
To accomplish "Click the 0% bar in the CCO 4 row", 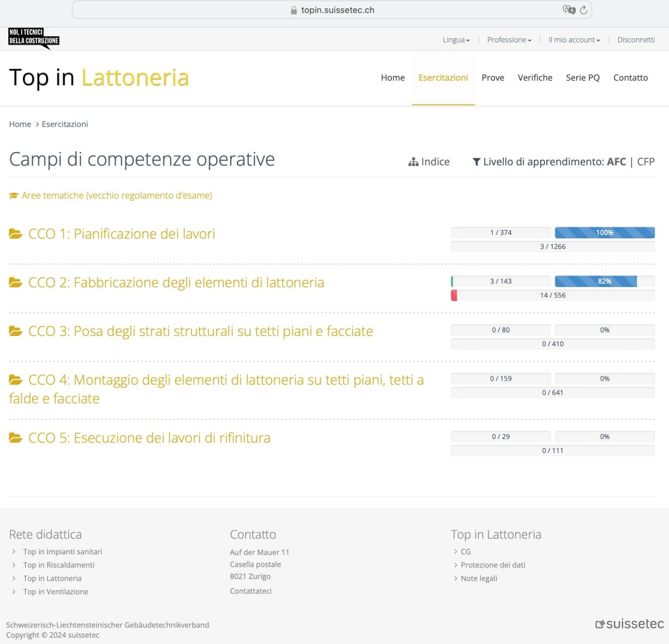I will (605, 378).
